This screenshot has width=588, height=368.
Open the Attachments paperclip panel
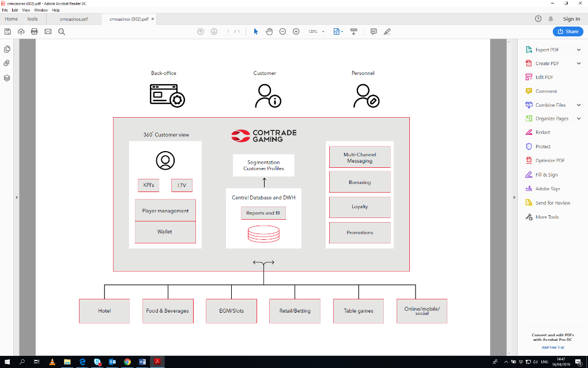[x=7, y=63]
